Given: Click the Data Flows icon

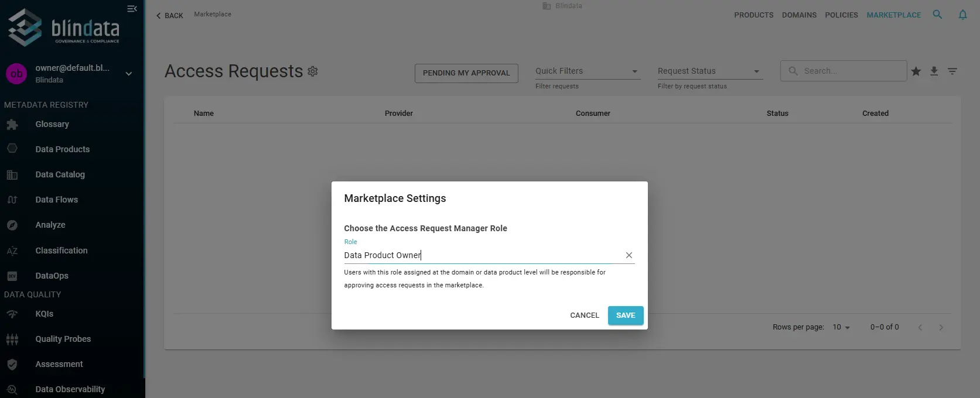Looking at the screenshot, I should pos(12,200).
